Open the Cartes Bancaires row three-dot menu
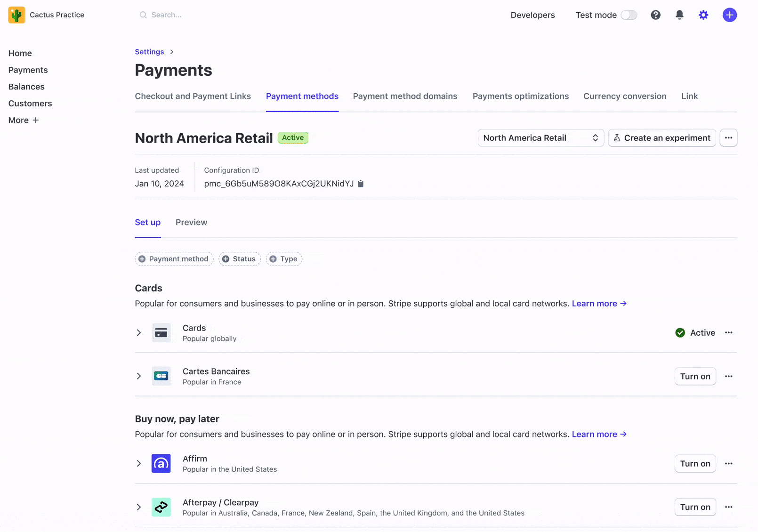Screen dimensions: 758x532 tap(729, 376)
